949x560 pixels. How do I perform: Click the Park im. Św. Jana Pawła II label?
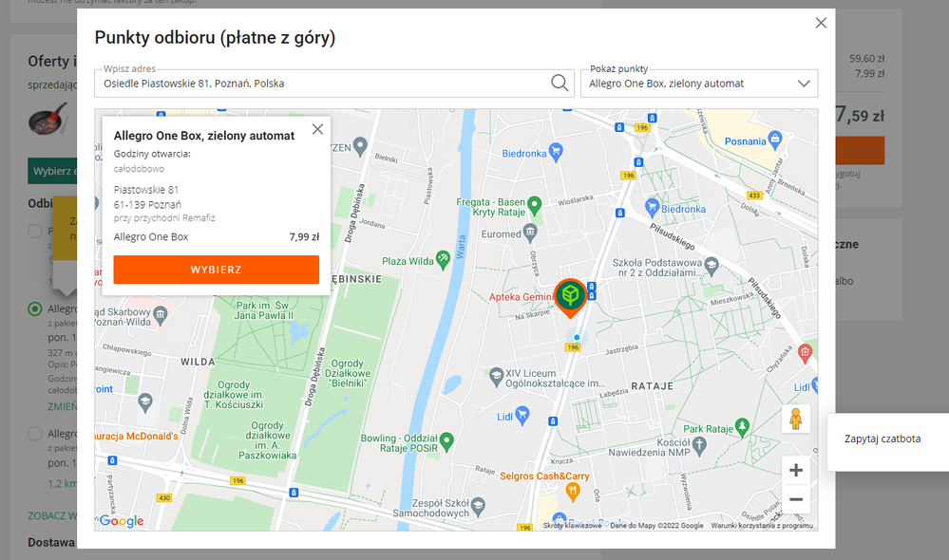point(264,310)
